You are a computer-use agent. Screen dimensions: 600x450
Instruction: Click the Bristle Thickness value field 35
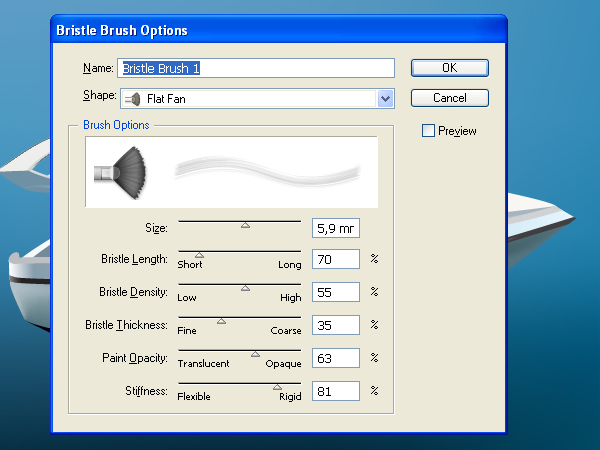(x=336, y=325)
